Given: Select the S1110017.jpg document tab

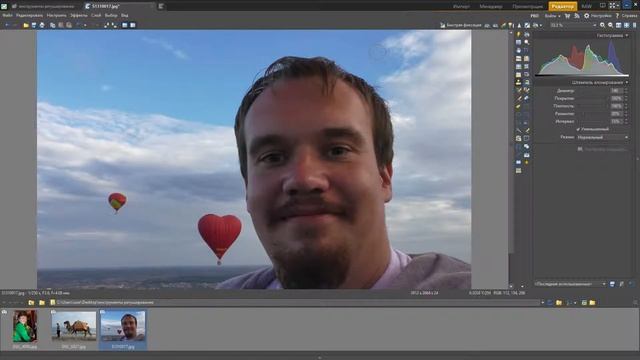Looking at the screenshot, I should click(x=119, y=6).
